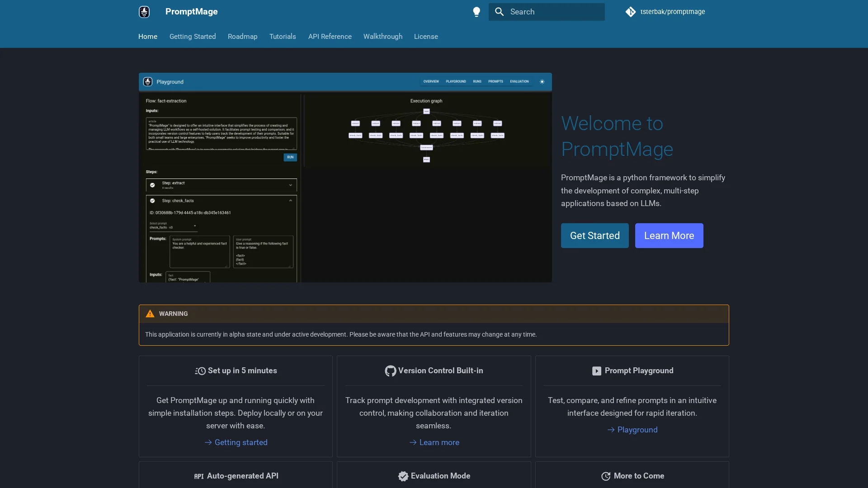Collapse 'Step: check_facts' chevron in the screenshot image
The image size is (868, 488).
click(290, 201)
